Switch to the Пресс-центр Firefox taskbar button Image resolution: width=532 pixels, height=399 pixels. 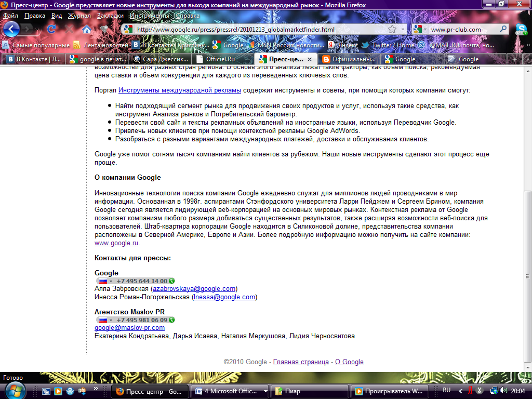pyautogui.click(x=150, y=391)
